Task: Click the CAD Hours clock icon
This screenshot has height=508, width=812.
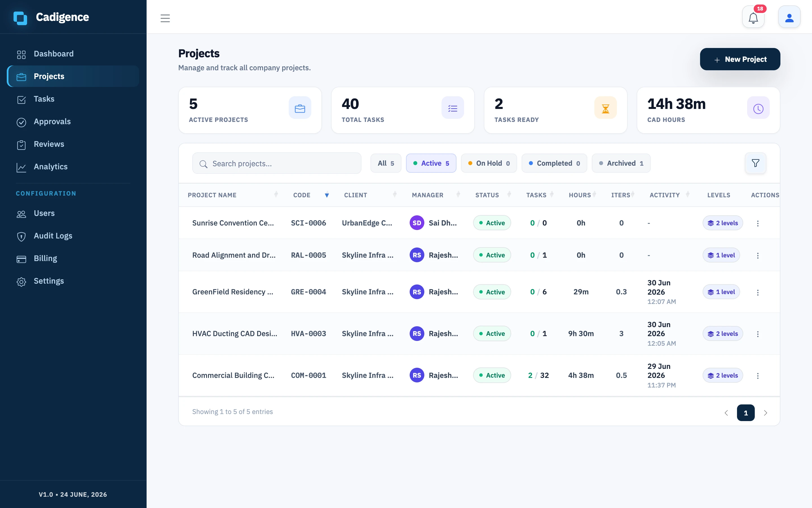Action: coord(758,108)
